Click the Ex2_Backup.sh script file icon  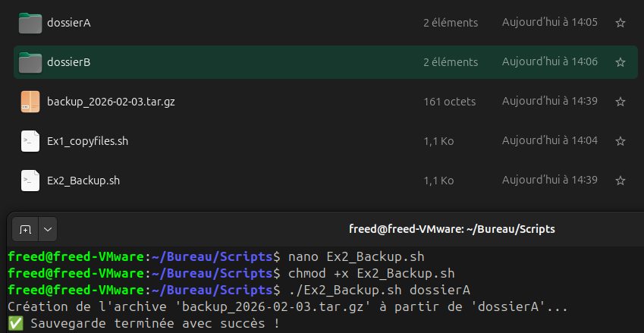[x=30, y=181]
